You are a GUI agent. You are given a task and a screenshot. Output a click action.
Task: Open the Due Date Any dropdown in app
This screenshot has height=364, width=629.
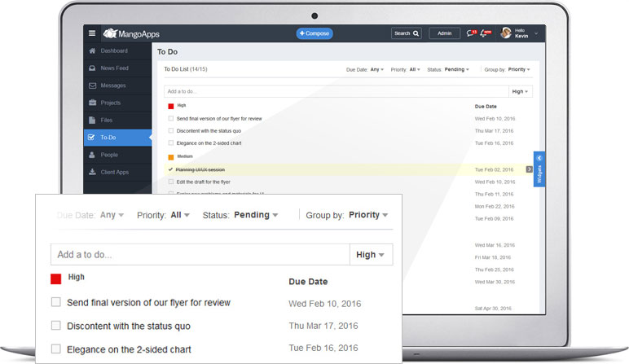(x=376, y=70)
